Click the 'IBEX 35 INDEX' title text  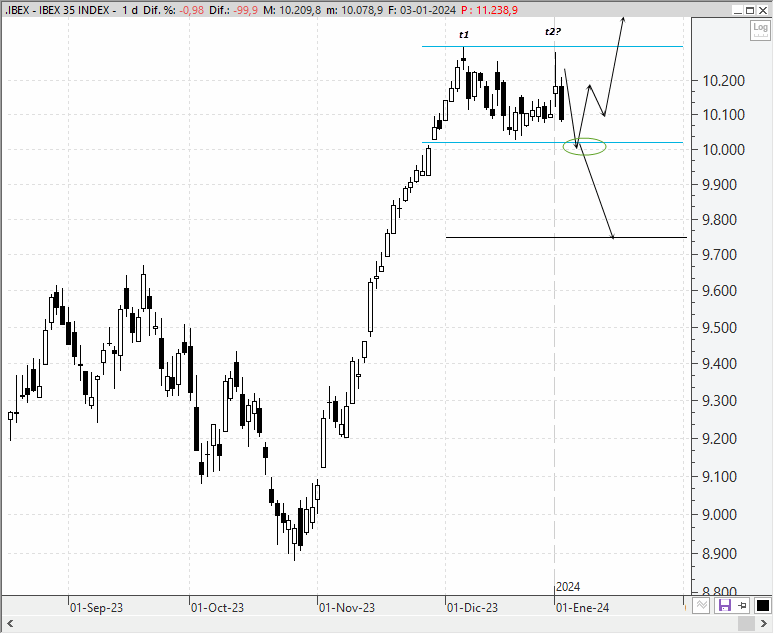[x=74, y=10]
